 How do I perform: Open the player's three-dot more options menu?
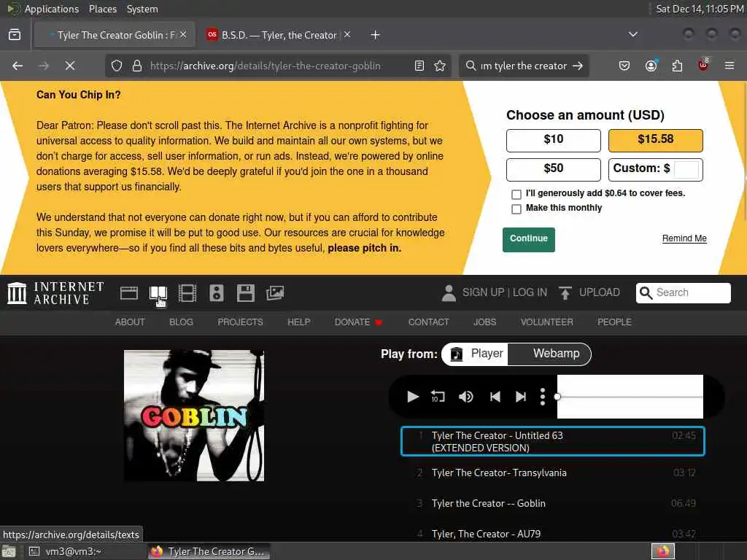[x=543, y=397]
